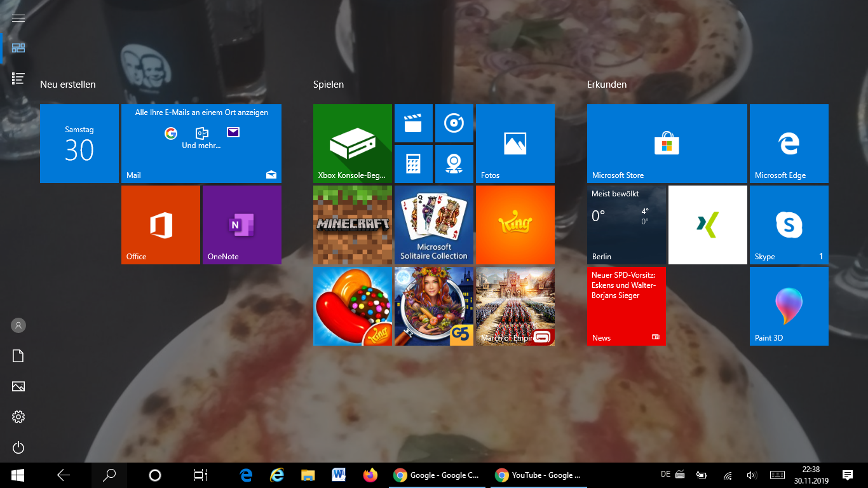The width and height of the screenshot is (868, 488).
Task: Open the Maps small tile
Action: click(x=454, y=164)
